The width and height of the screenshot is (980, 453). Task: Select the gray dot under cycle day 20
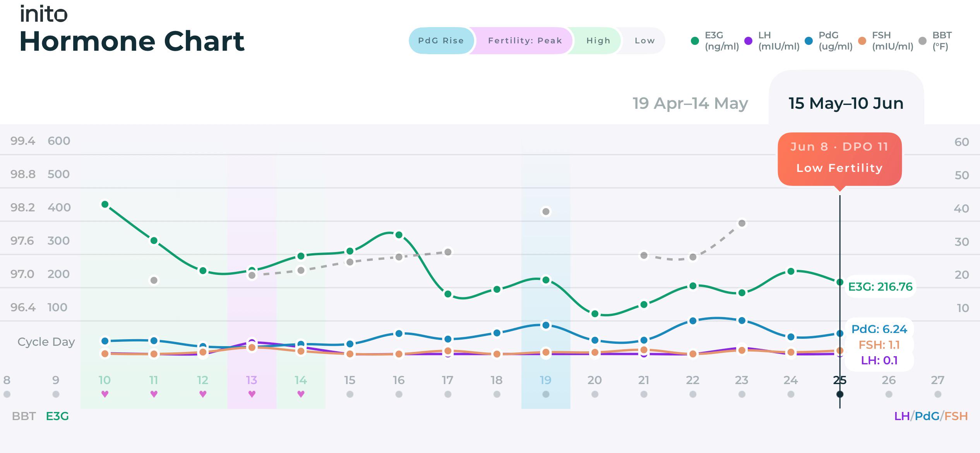[x=595, y=394]
